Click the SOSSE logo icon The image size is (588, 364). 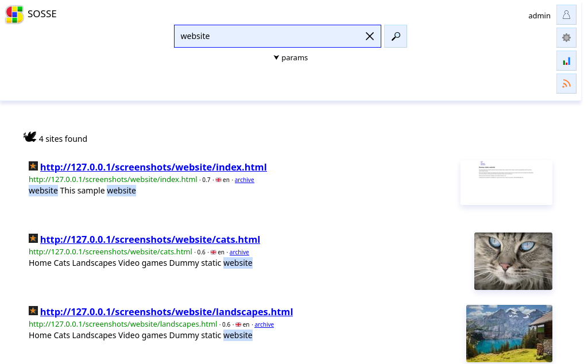coord(14,14)
